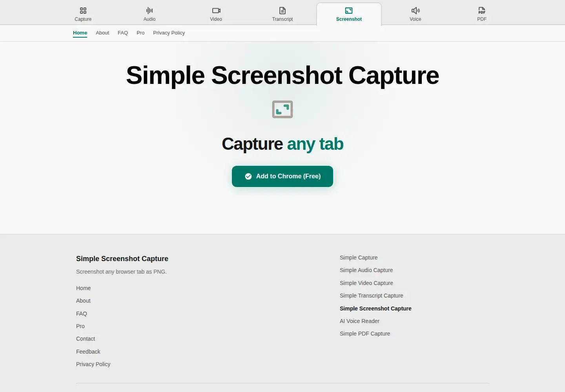The width and height of the screenshot is (565, 392).
Task: Click the 'Simple Screenshot Capture' main page heading
Action: point(282,75)
